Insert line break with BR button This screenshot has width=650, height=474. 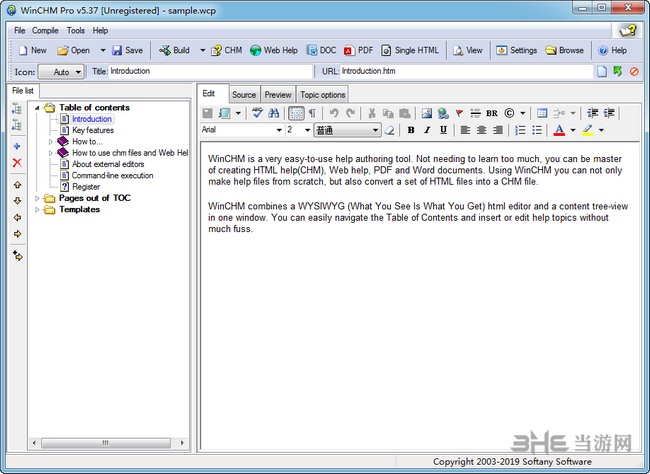coord(492,113)
